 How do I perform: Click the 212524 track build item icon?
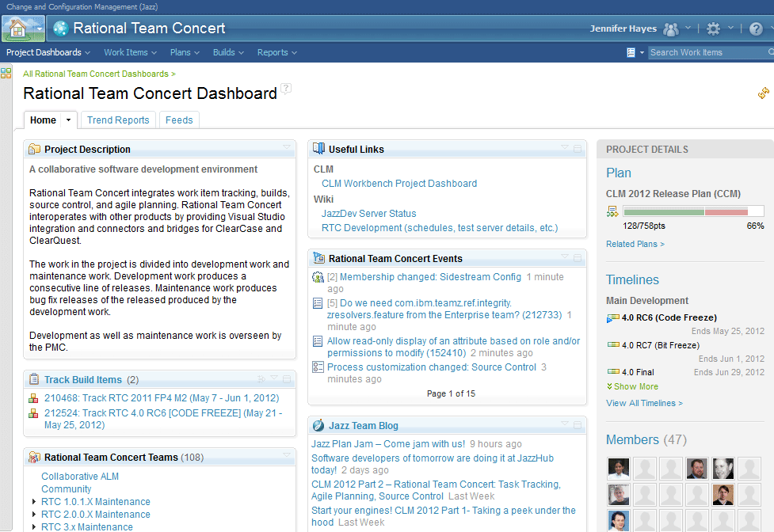tap(33, 413)
